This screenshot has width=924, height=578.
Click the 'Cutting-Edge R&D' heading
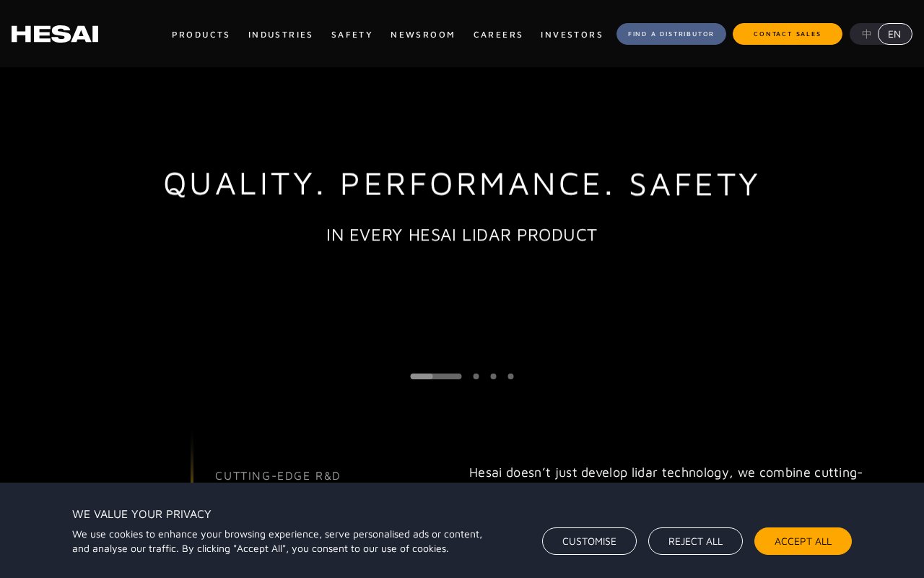click(278, 475)
